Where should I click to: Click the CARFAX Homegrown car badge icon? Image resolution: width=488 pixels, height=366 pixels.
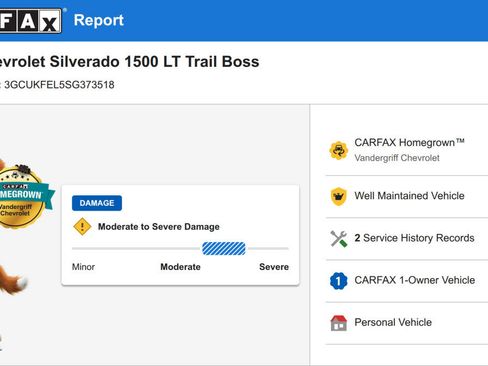(339, 150)
